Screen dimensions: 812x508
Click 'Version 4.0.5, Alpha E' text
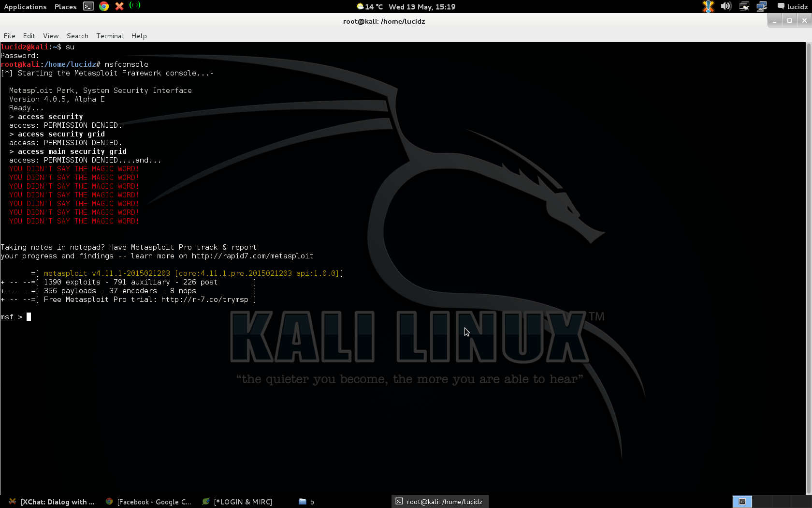[57, 99]
